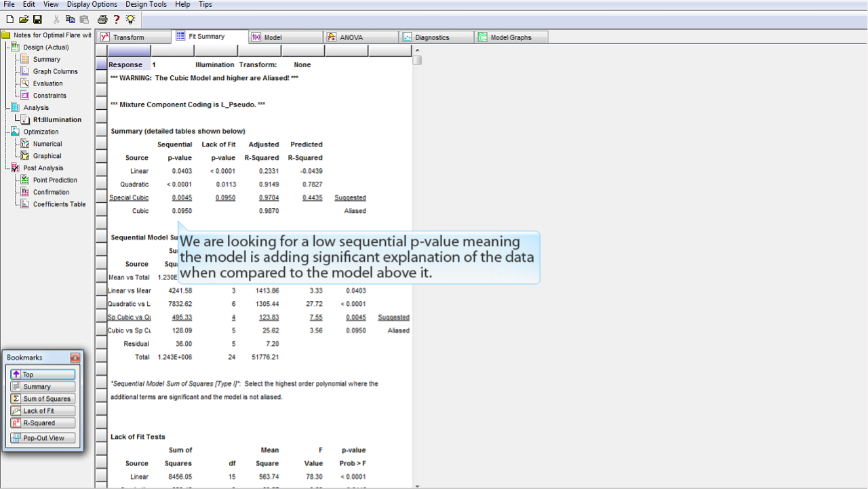The width and height of the screenshot is (868, 489).
Task: Jump to the Sum of Squares bookmark
Action: pyautogui.click(x=42, y=399)
